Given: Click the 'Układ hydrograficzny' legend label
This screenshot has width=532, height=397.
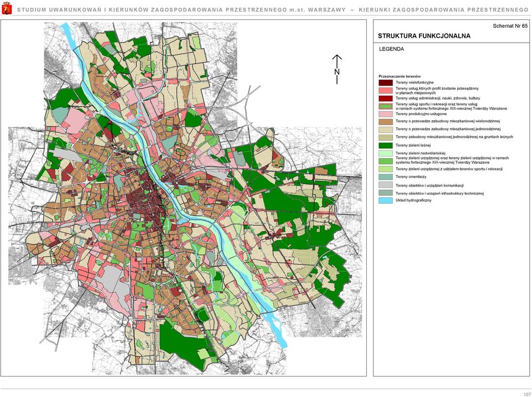Looking at the screenshot, I should pos(413,200).
